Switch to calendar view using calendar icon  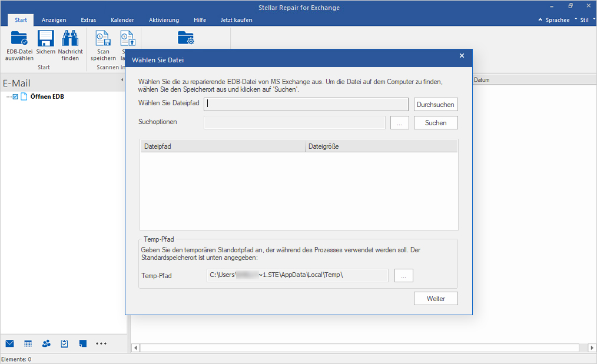pos(28,343)
